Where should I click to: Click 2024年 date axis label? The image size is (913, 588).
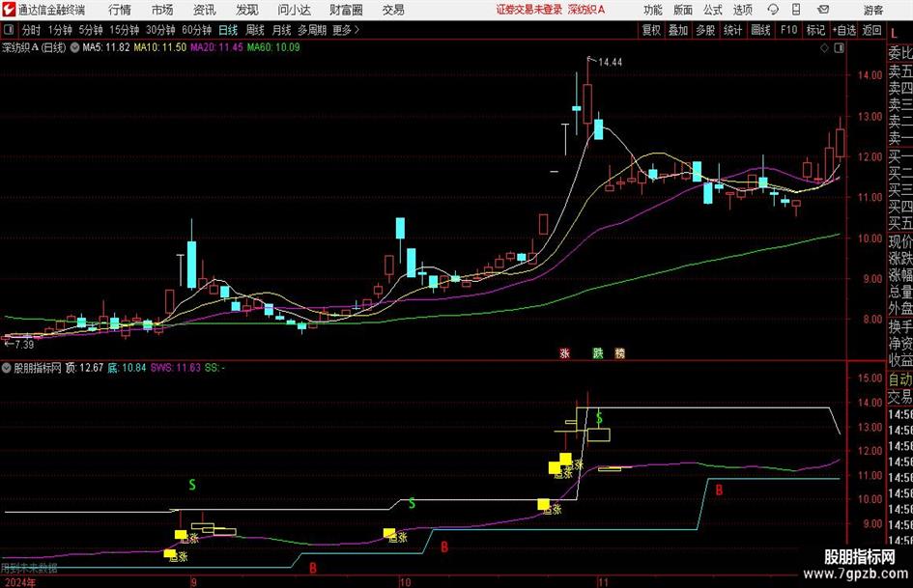click(19, 583)
